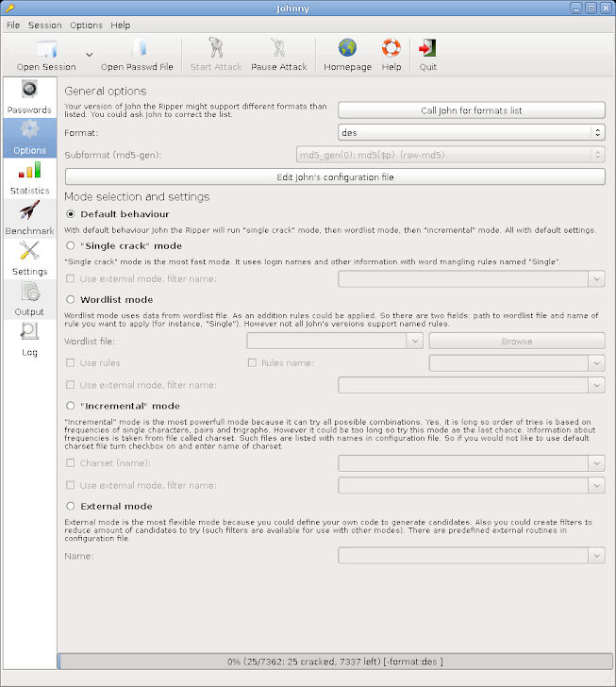616x687 pixels.
Task: Toggle Wordlist mode external filter checkbox
Action: point(70,385)
